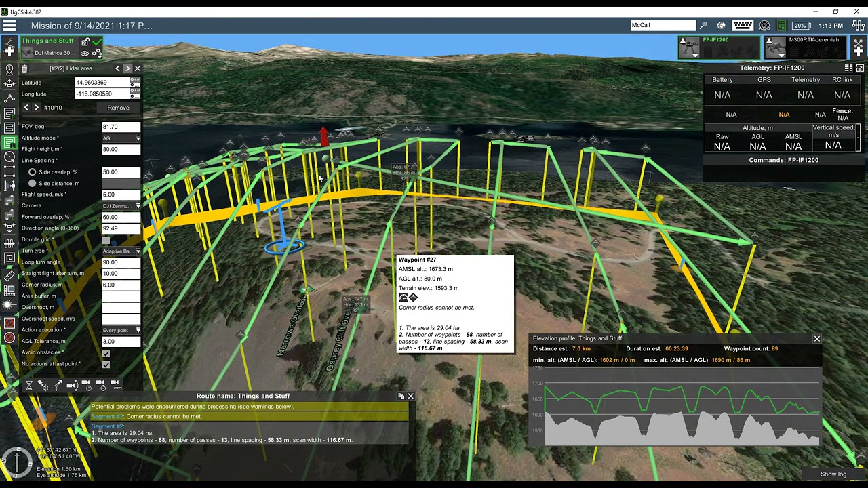Click the 29% battery indicator
868x488 pixels.
pos(801,26)
